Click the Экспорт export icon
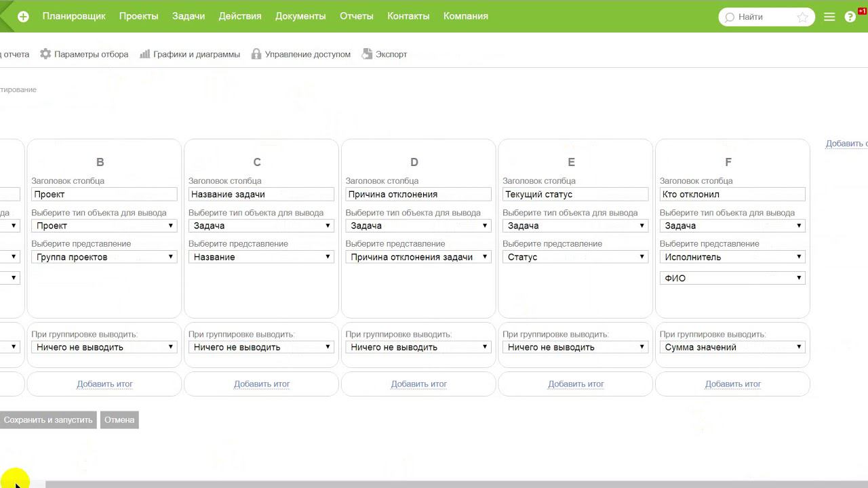This screenshot has height=488, width=868. 367,54
